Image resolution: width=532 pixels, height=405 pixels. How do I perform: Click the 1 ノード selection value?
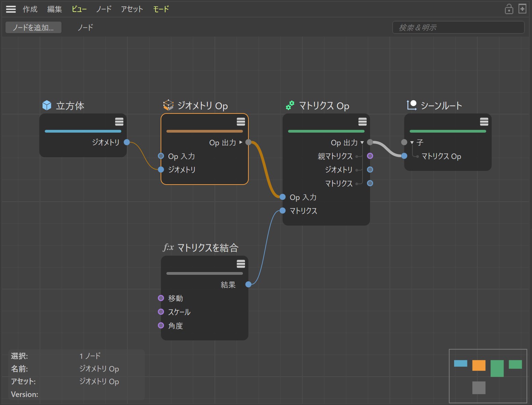[x=90, y=356]
